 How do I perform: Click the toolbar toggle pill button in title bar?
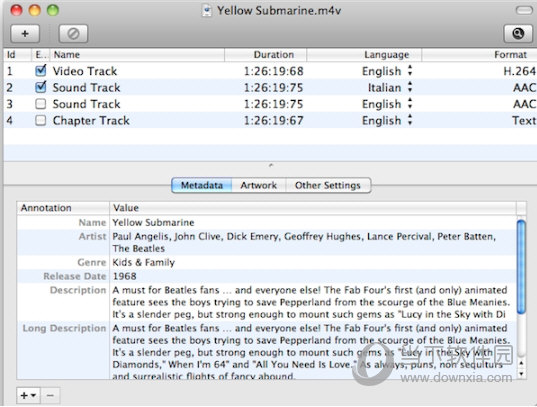[x=524, y=10]
